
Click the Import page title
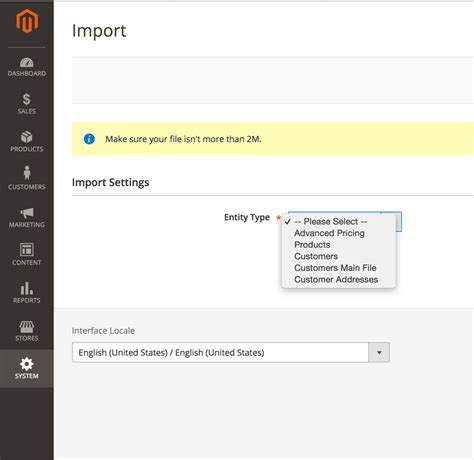pyautogui.click(x=99, y=31)
